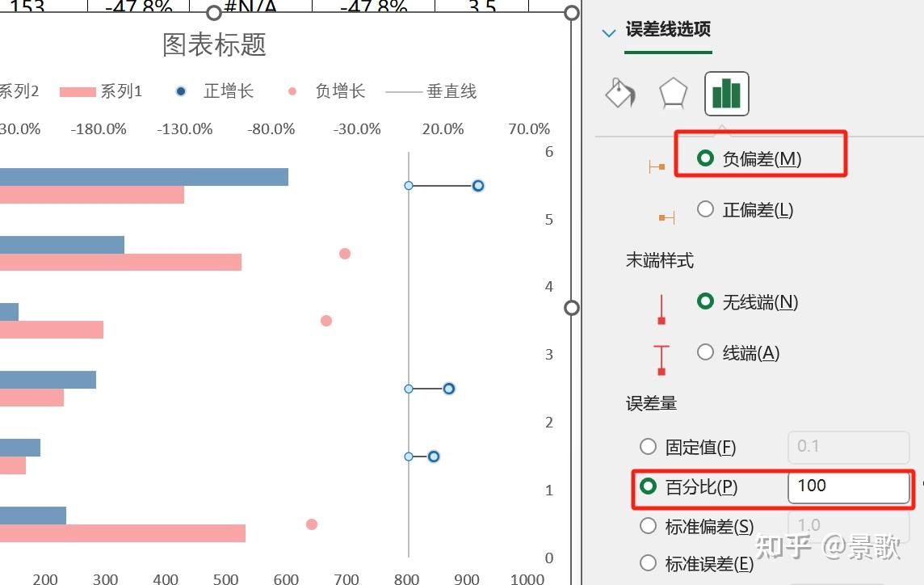The image size is (924, 585).
Task: Click the 800 bottom axis label
Action: [406, 579]
